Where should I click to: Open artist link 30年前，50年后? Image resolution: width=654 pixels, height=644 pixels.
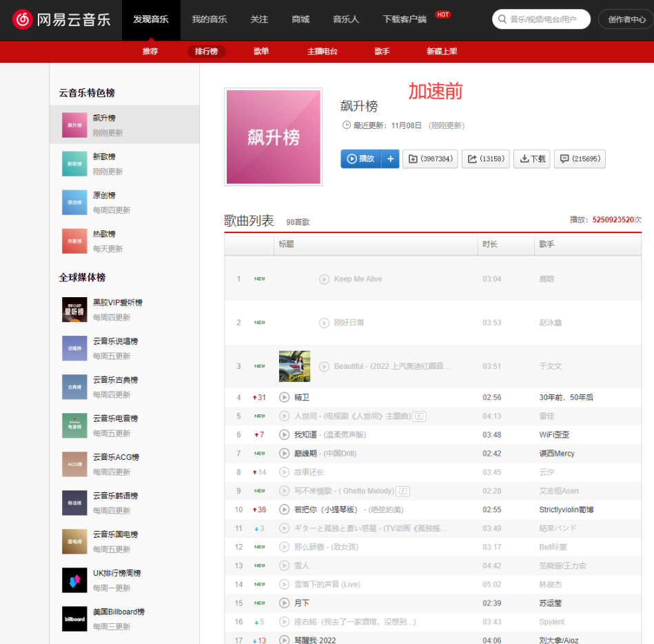coord(566,397)
